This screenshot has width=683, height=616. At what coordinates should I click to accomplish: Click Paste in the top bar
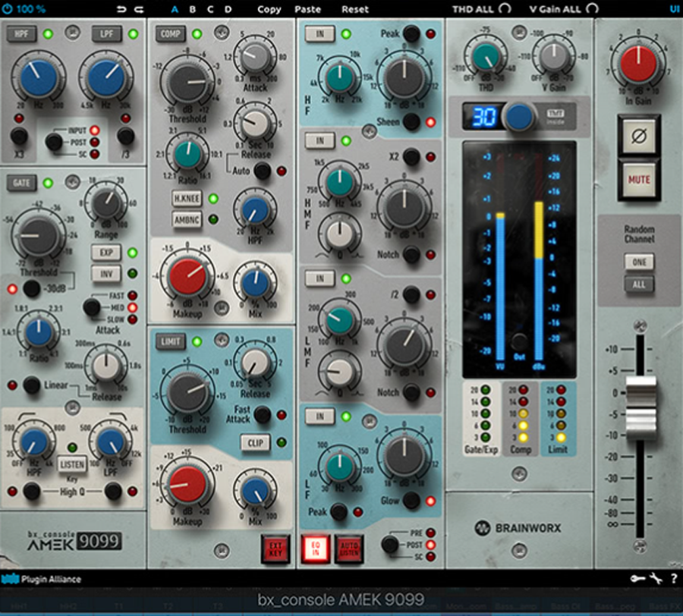tap(307, 9)
